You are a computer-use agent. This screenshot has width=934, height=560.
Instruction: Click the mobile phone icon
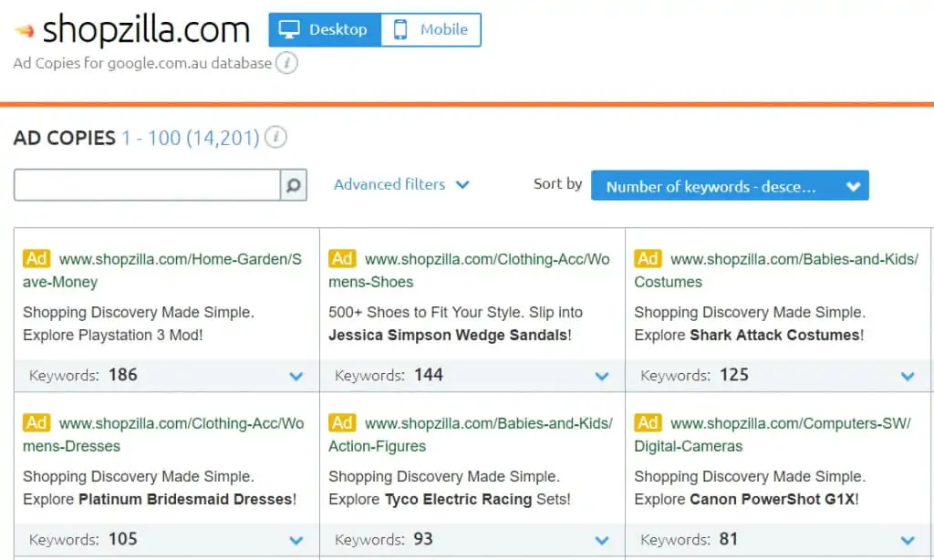(400, 29)
